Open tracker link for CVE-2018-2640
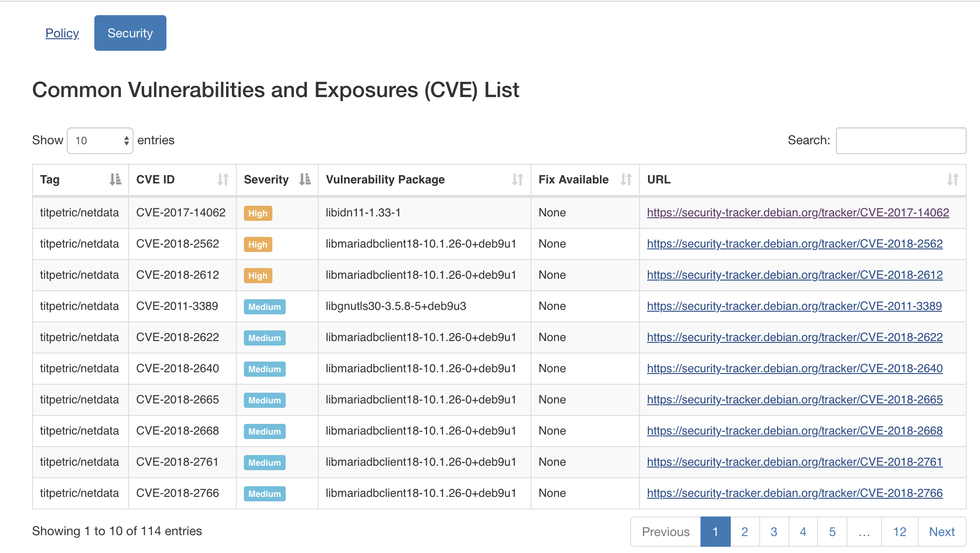This screenshot has width=980, height=553. (x=795, y=369)
